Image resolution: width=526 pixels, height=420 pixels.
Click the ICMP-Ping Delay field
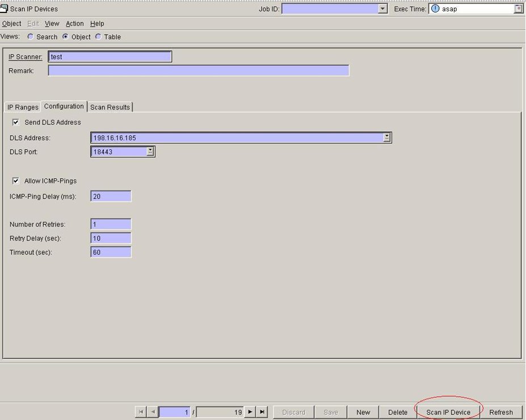point(111,196)
